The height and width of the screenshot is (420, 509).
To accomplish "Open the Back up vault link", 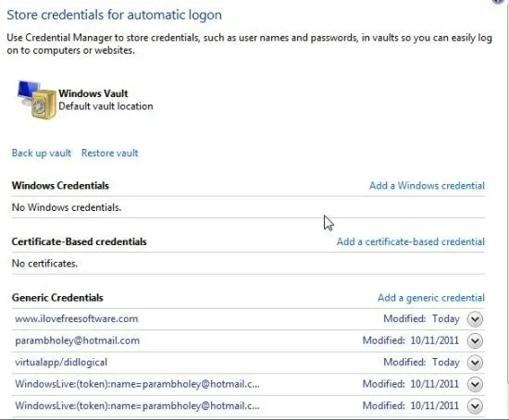I will (x=42, y=153).
